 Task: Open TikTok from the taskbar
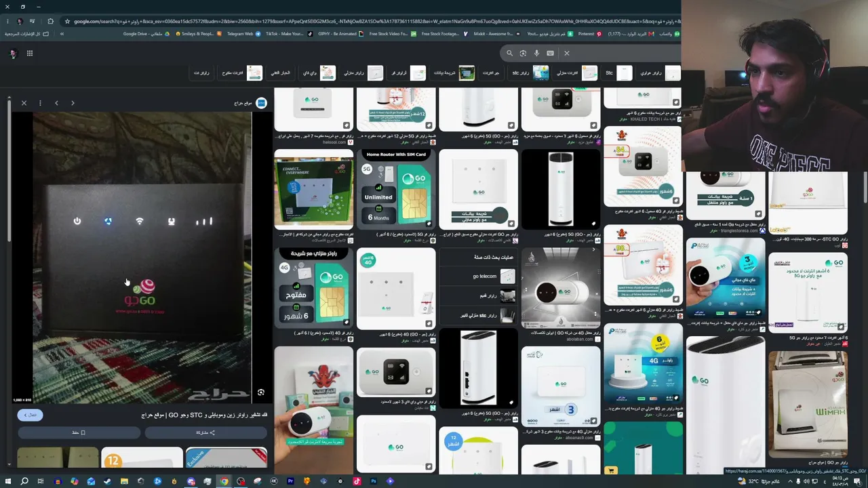coord(357,481)
